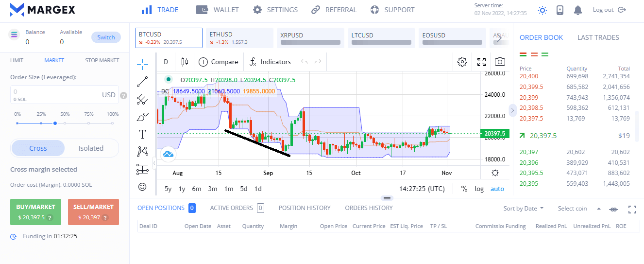Enter fullscreen chart mode
Image resolution: width=644 pixels, height=264 pixels.
tap(481, 62)
